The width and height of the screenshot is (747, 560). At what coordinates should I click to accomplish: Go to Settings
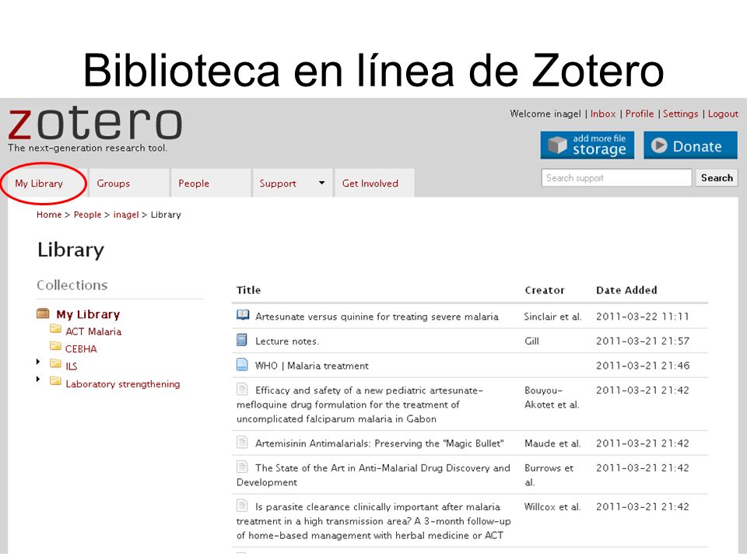[680, 114]
